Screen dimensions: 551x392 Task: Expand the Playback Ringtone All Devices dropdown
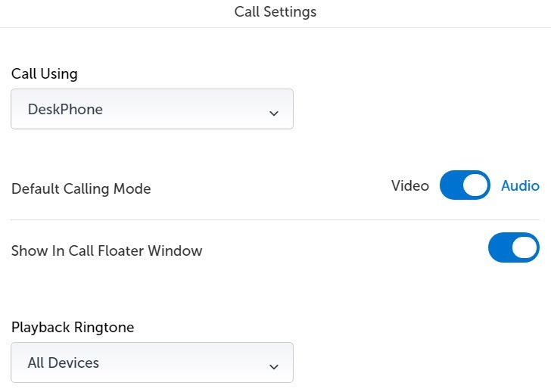coord(152,362)
